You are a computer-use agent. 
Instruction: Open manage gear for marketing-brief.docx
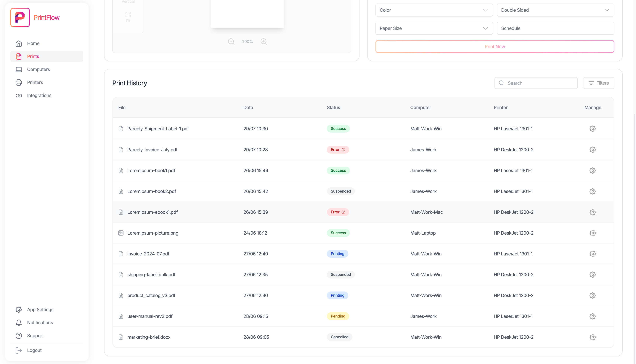pos(592,337)
